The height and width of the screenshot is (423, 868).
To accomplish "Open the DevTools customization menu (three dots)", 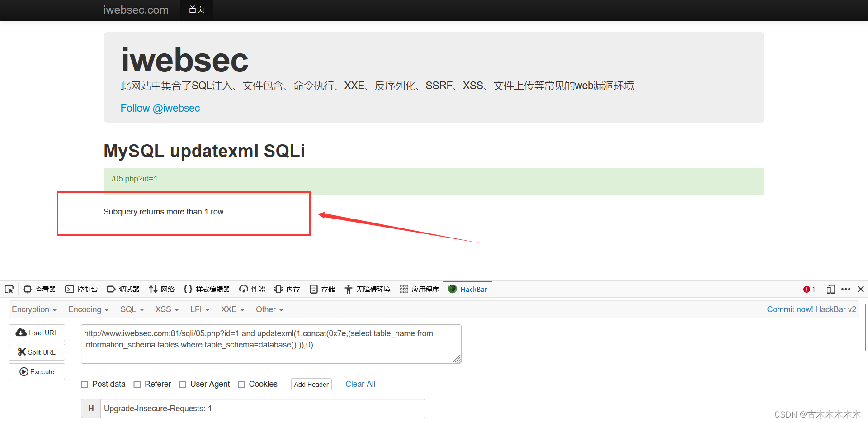I will (846, 289).
